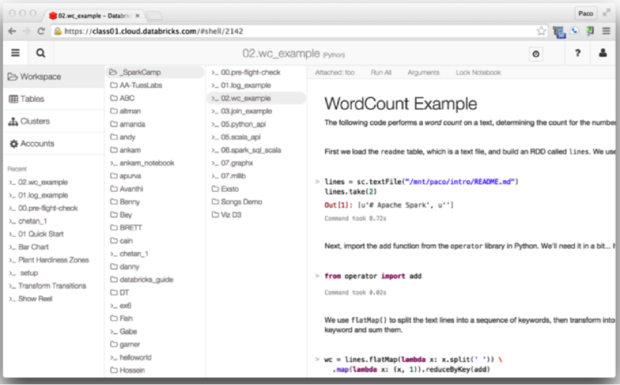Open recent item Bar Chart
Screen dimensions: 620x385
[29, 247]
